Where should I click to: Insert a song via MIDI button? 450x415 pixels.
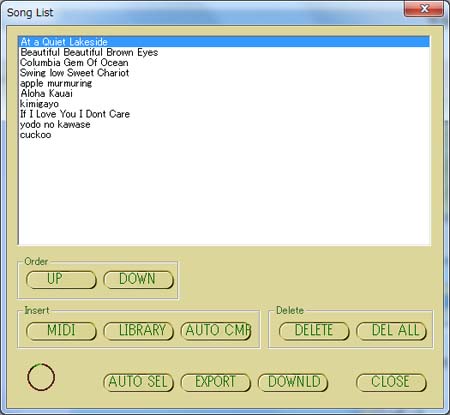[61, 331]
